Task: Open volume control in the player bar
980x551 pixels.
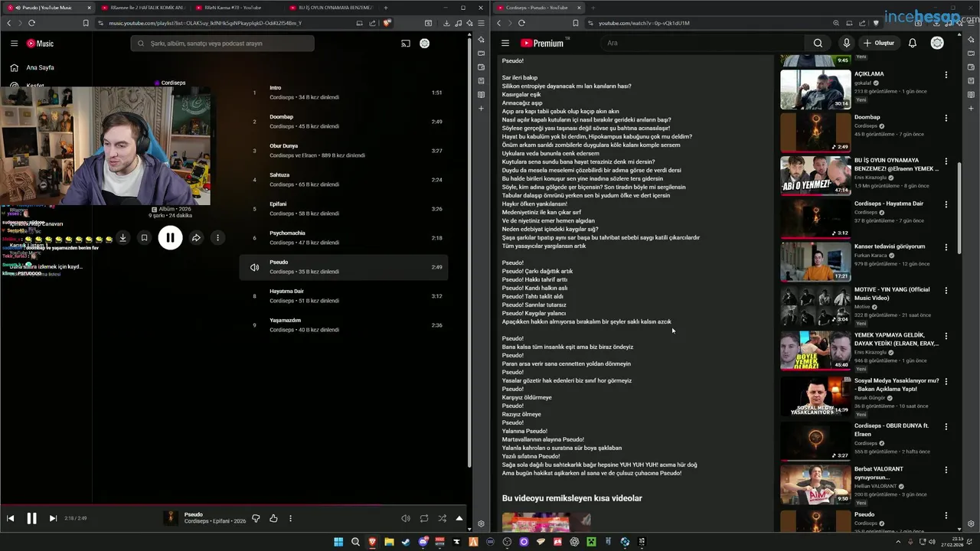Action: (x=406, y=518)
